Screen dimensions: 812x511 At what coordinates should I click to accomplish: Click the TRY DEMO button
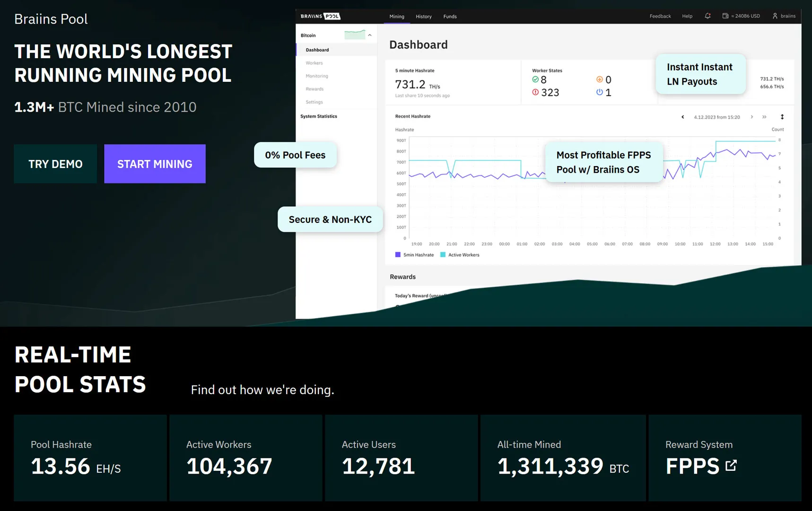tap(55, 164)
